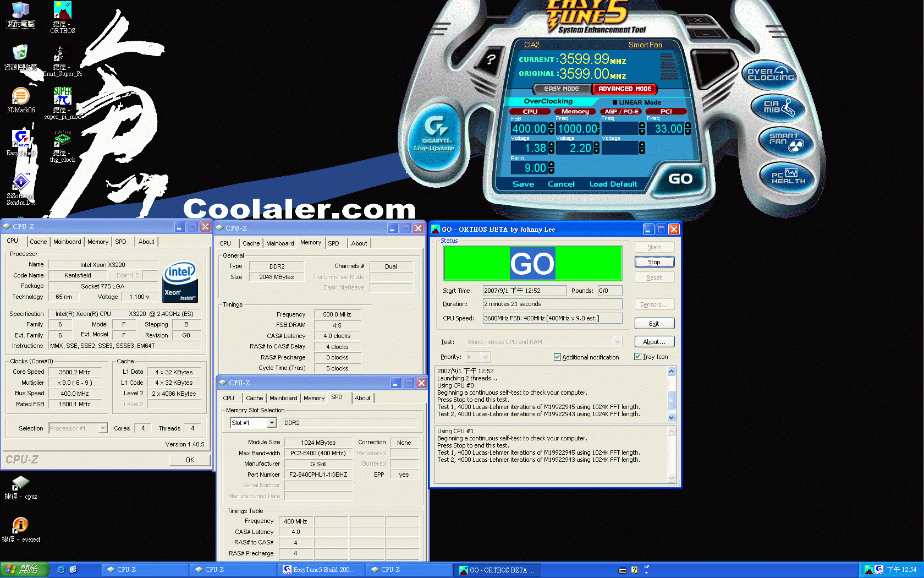This screenshot has width=924, height=578.
Task: Open the My Computer desktop icon
Action: tap(20, 15)
